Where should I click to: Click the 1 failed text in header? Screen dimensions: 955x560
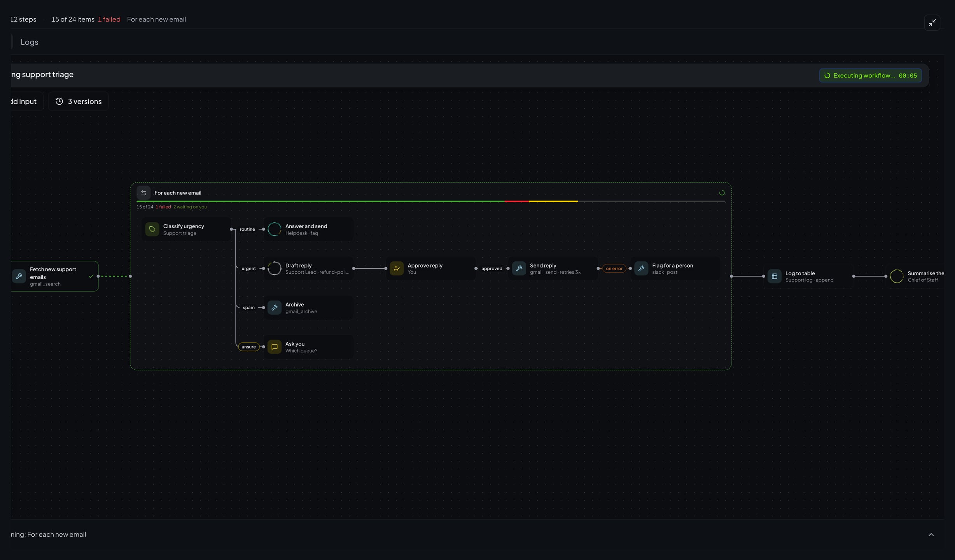tap(109, 19)
